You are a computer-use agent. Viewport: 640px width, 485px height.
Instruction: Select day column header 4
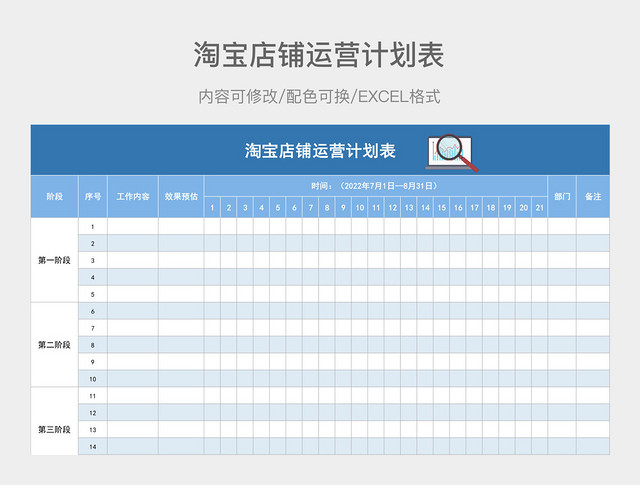(x=261, y=207)
